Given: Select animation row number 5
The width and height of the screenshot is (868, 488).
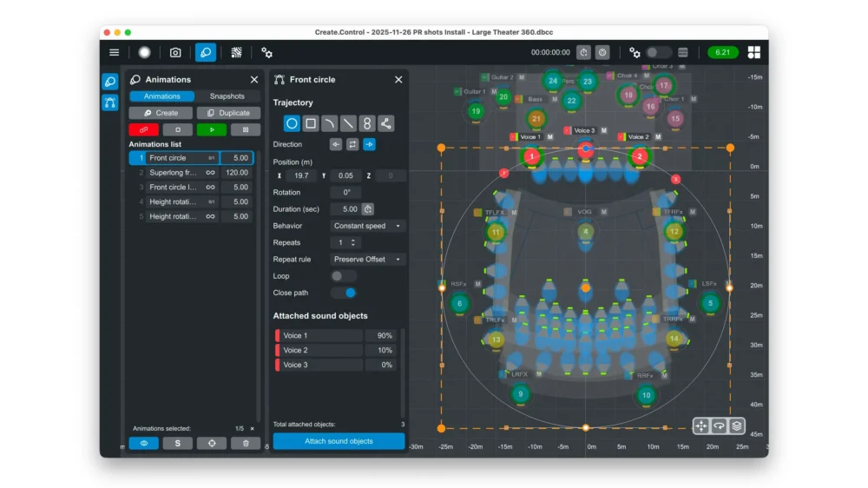Looking at the screenshot, I should (192, 216).
